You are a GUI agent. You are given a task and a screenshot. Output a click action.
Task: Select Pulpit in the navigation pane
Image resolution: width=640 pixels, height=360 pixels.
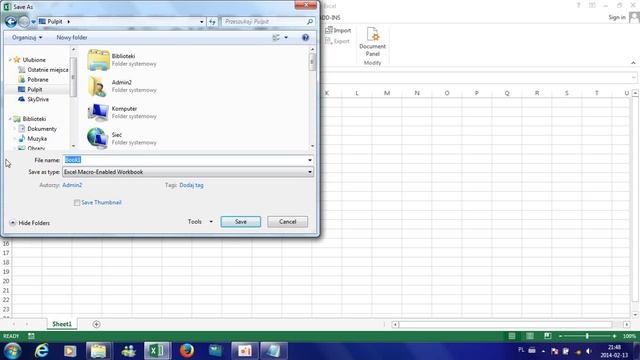(x=30, y=89)
